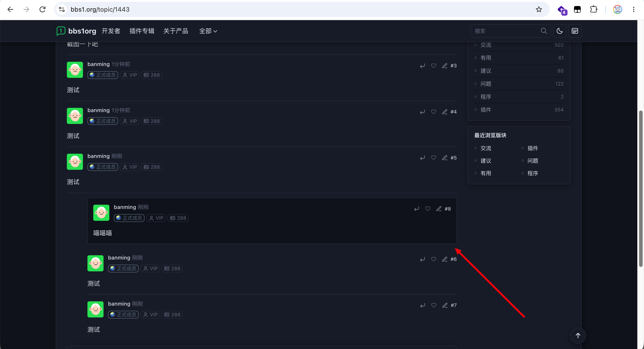Reply to post #7 using arrow icon
The height and width of the screenshot is (349, 644).
tap(423, 305)
